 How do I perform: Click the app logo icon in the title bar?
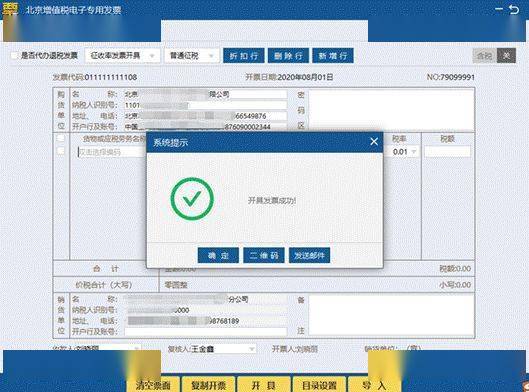(x=10, y=8)
